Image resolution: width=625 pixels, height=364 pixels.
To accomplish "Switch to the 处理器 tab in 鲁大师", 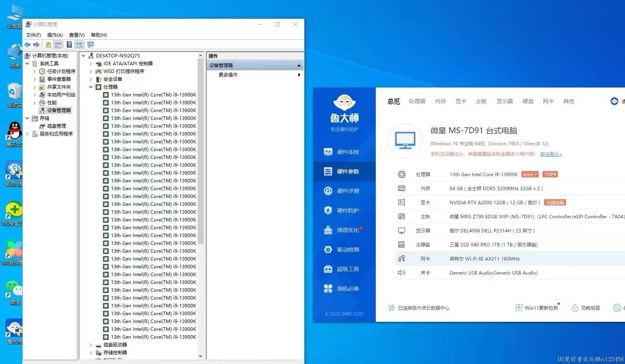I will tap(417, 101).
